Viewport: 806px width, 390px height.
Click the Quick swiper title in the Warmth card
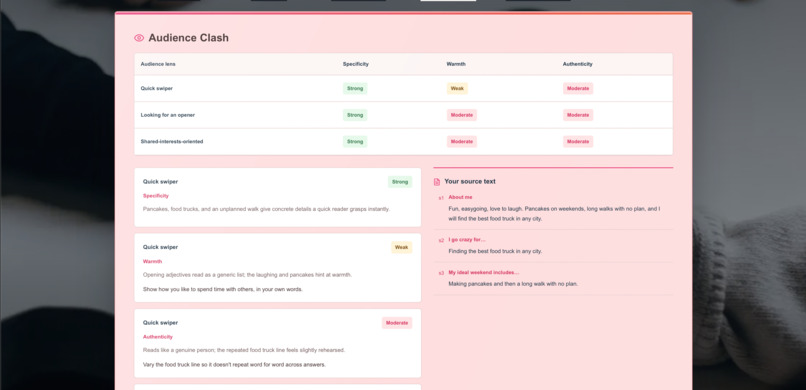(x=160, y=247)
